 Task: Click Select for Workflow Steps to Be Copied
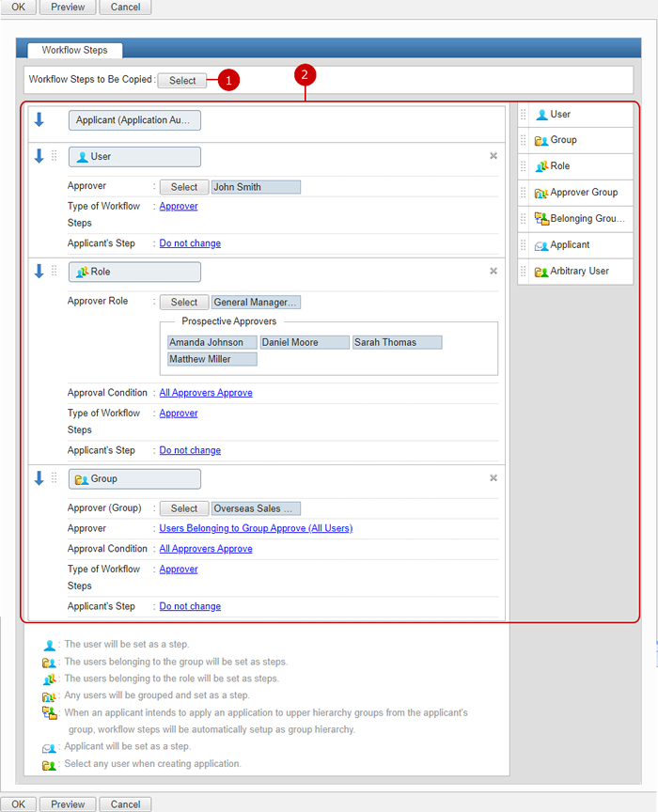point(182,80)
